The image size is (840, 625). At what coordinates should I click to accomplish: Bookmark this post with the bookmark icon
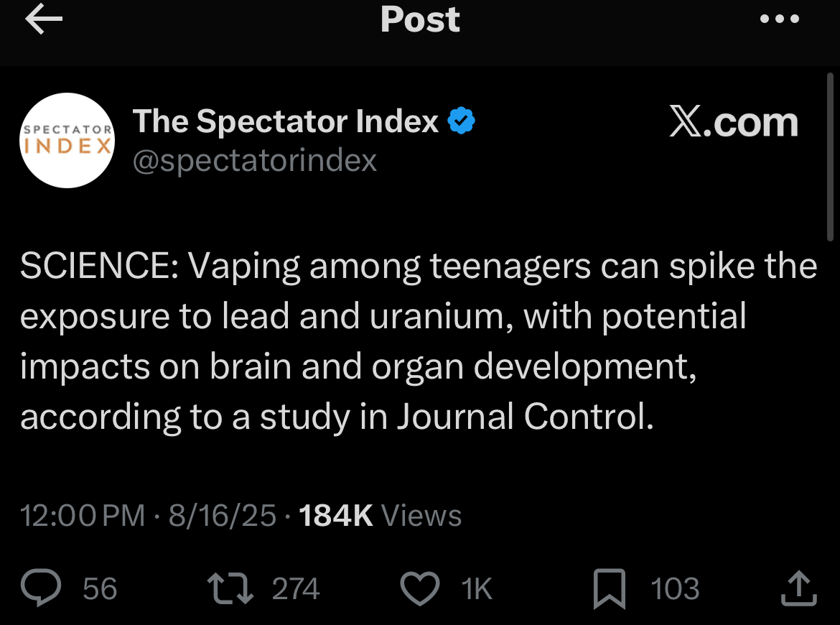coord(611,589)
